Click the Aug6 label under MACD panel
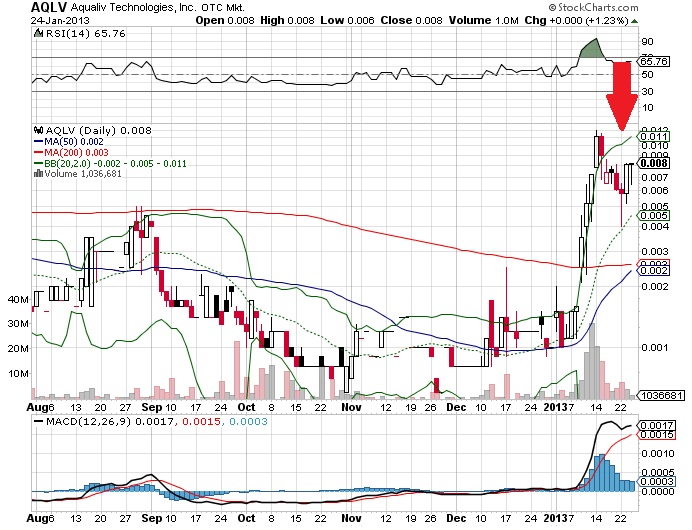Image resolution: width=692 pixels, height=530 pixels. [x=40, y=518]
